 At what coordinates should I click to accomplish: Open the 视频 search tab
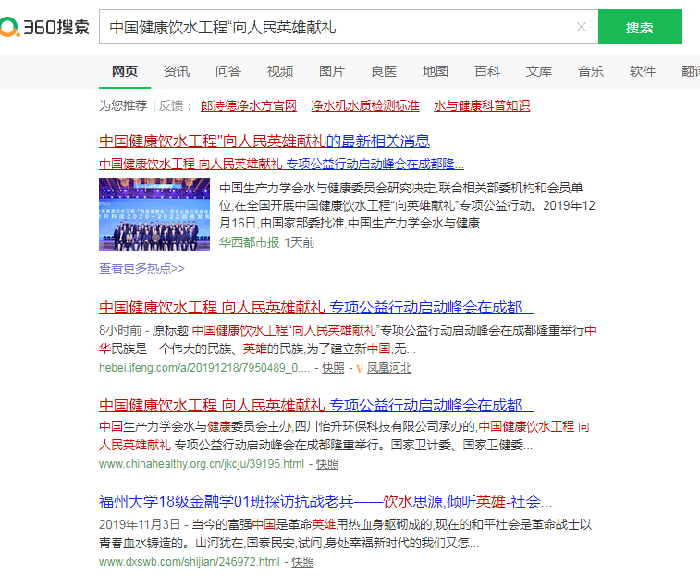280,72
